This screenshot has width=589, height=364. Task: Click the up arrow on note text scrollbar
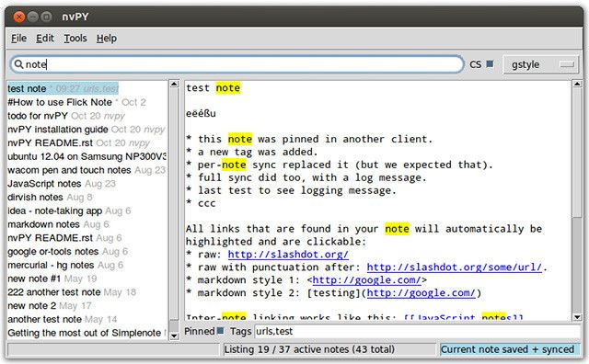click(577, 84)
